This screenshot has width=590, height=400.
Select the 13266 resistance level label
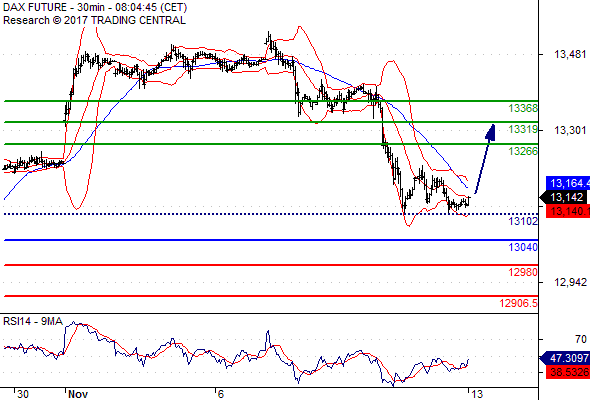(x=523, y=151)
